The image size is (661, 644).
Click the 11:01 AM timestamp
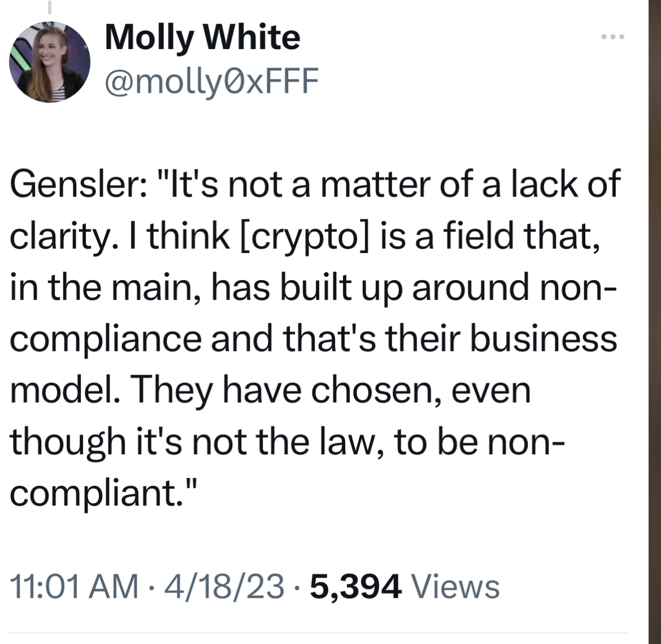click(x=73, y=586)
